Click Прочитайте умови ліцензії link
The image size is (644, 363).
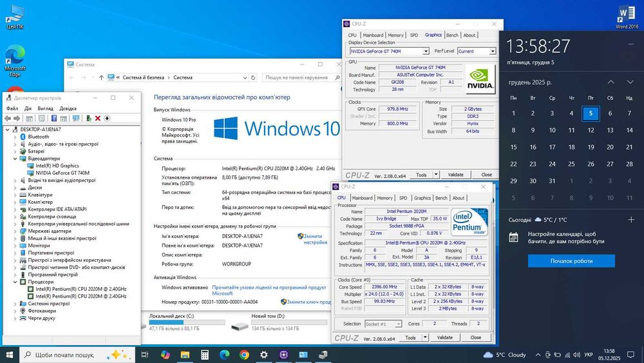269,290
